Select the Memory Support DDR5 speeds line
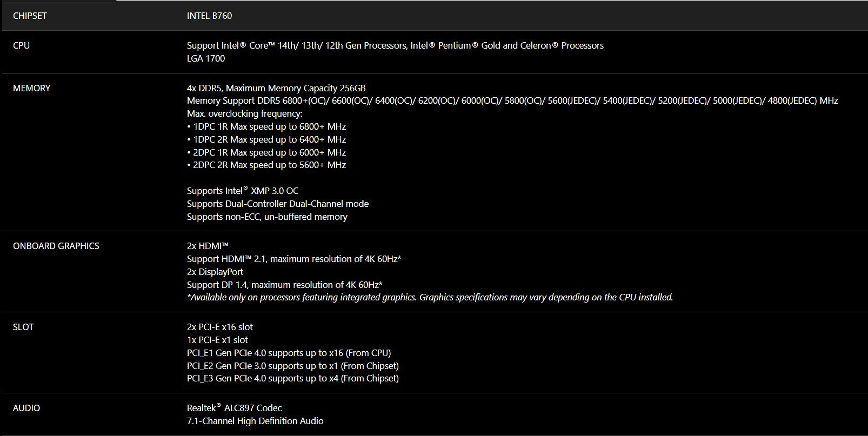The width and height of the screenshot is (868, 436). click(x=512, y=100)
